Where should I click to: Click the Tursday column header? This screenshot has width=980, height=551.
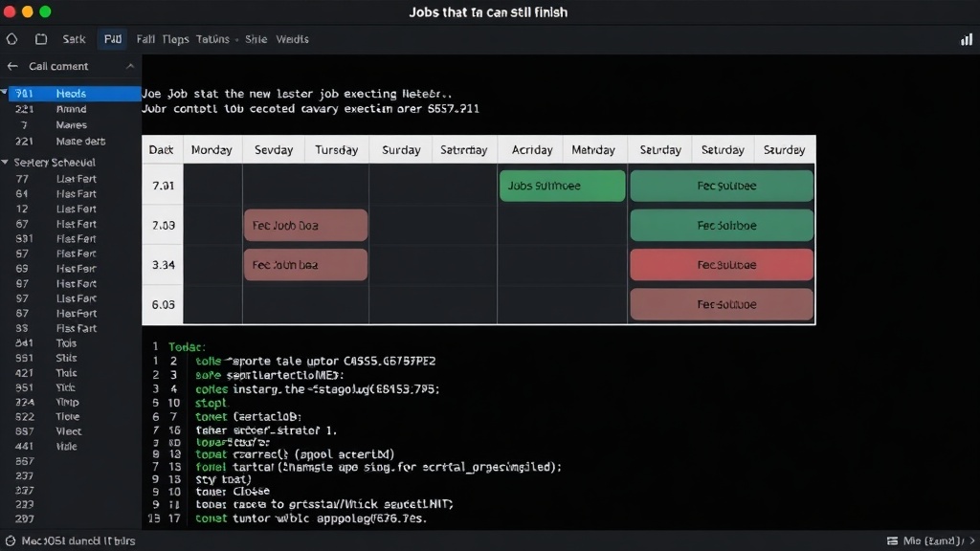click(336, 150)
